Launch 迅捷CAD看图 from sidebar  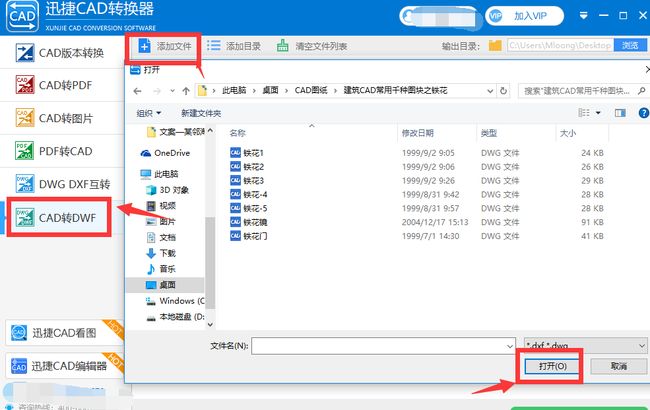(64, 332)
